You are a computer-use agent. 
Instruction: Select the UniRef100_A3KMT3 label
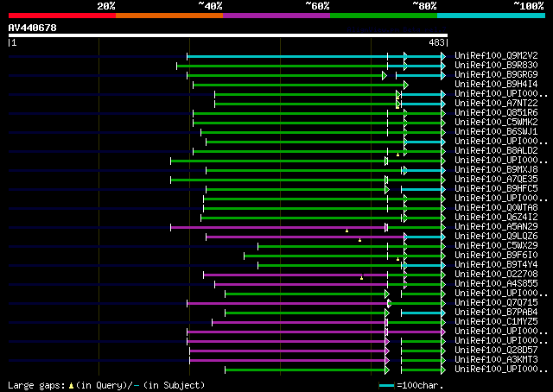(496, 360)
